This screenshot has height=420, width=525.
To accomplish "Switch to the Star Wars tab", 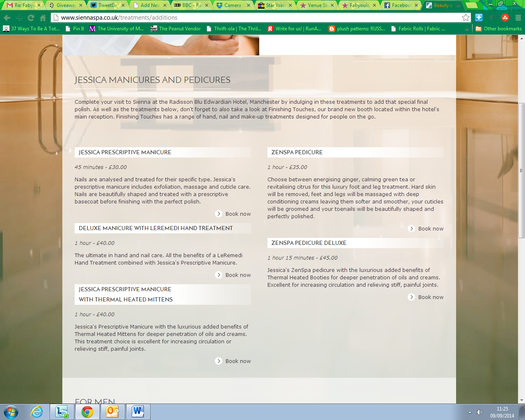I will coord(275,5).
